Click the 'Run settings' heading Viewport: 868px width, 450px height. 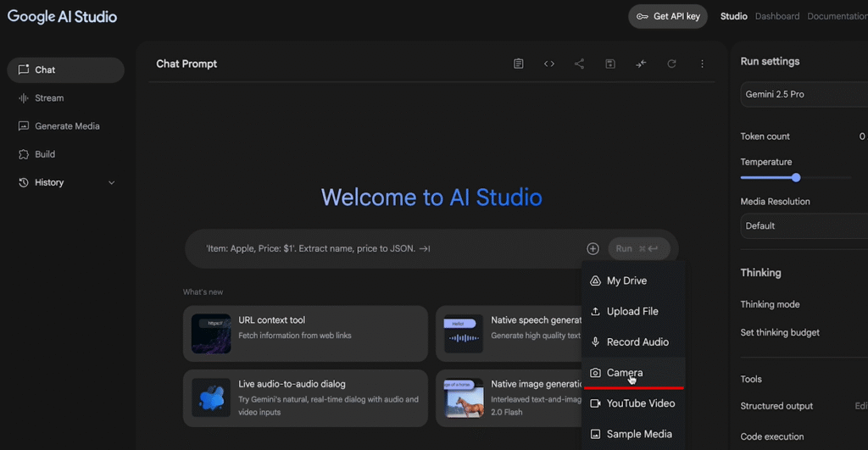[x=770, y=61]
